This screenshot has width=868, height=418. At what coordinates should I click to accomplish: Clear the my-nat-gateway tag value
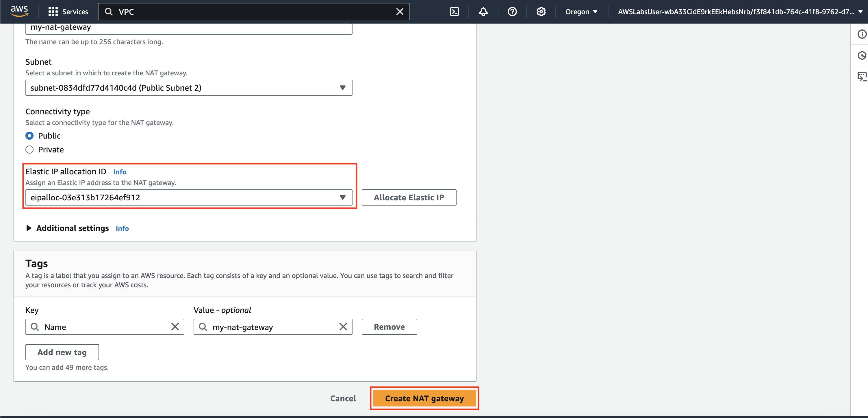coord(343,326)
